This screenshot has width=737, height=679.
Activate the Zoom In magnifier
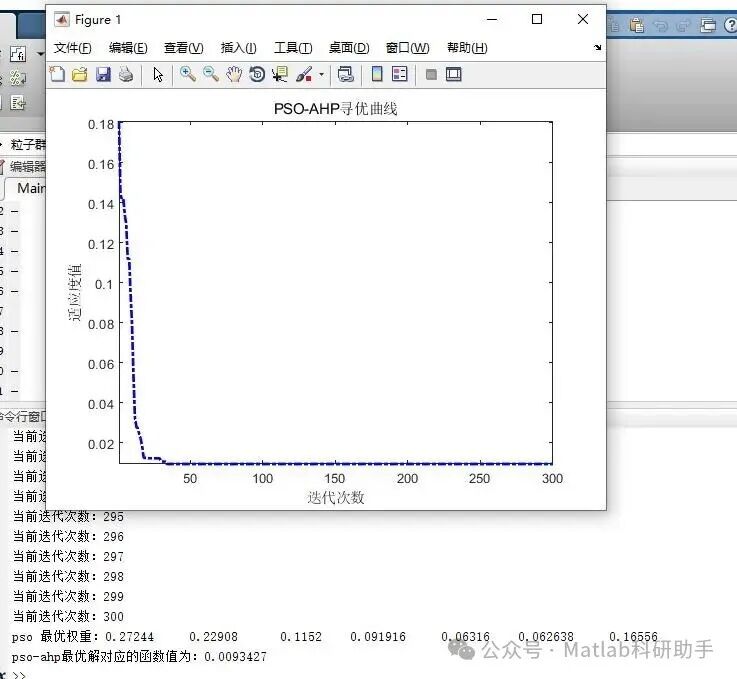coord(188,74)
